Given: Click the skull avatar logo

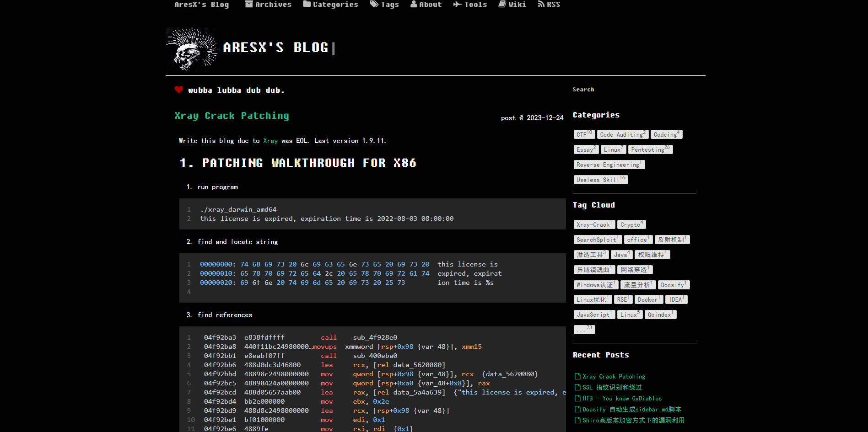Looking at the screenshot, I should 191,49.
